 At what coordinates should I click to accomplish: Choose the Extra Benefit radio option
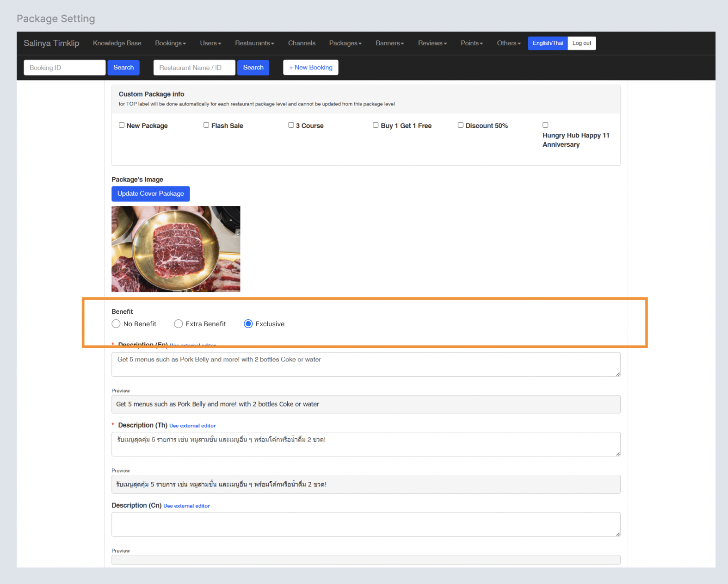pyautogui.click(x=179, y=324)
